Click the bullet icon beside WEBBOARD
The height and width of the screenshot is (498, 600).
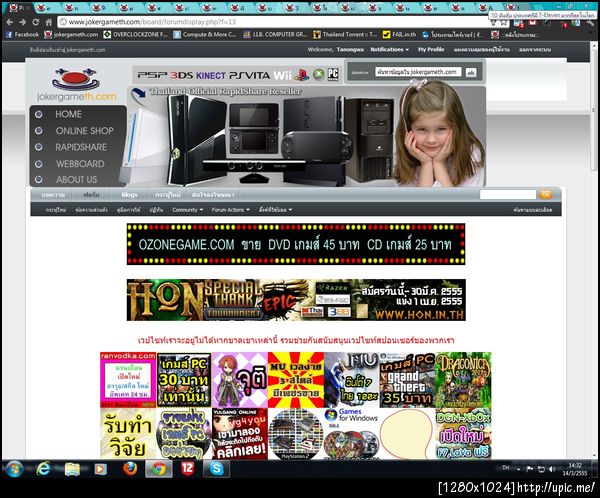click(38, 164)
